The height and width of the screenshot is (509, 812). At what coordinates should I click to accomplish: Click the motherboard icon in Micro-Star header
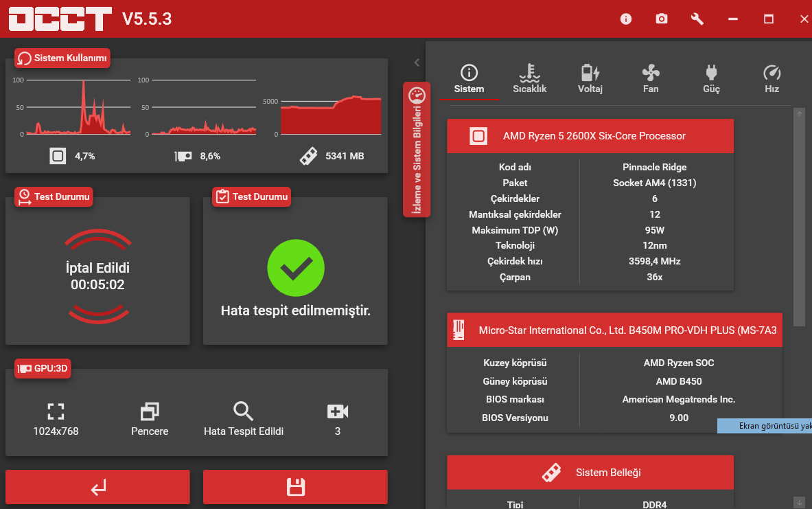pos(459,330)
